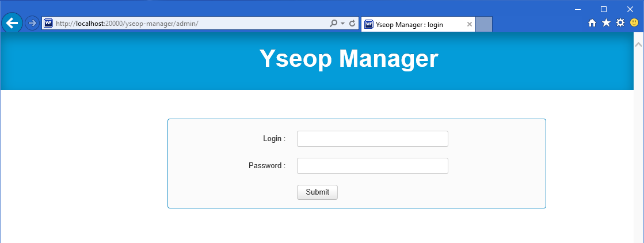Viewport: 644px width, 243px height.
Task: Click the forward navigation arrow
Action: click(x=32, y=23)
